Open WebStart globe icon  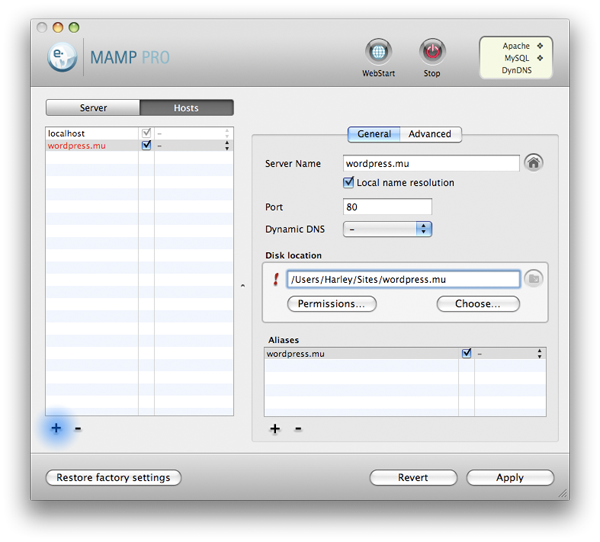[378, 52]
